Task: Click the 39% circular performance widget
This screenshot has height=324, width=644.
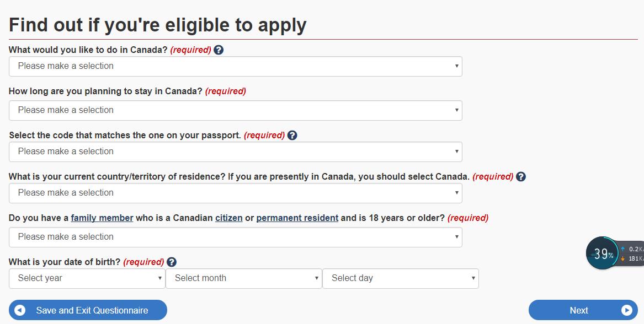Action: point(602,253)
